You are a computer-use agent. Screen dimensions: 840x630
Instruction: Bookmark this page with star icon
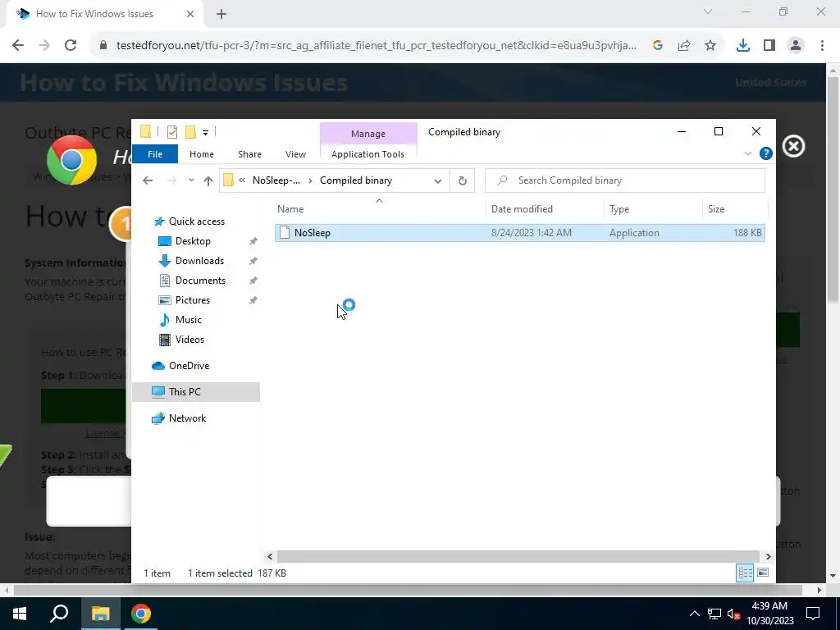pos(710,46)
